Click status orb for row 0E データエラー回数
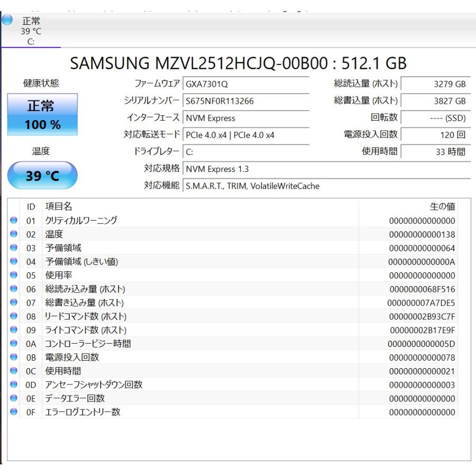Image resolution: width=476 pixels, height=476 pixels. click(14, 398)
